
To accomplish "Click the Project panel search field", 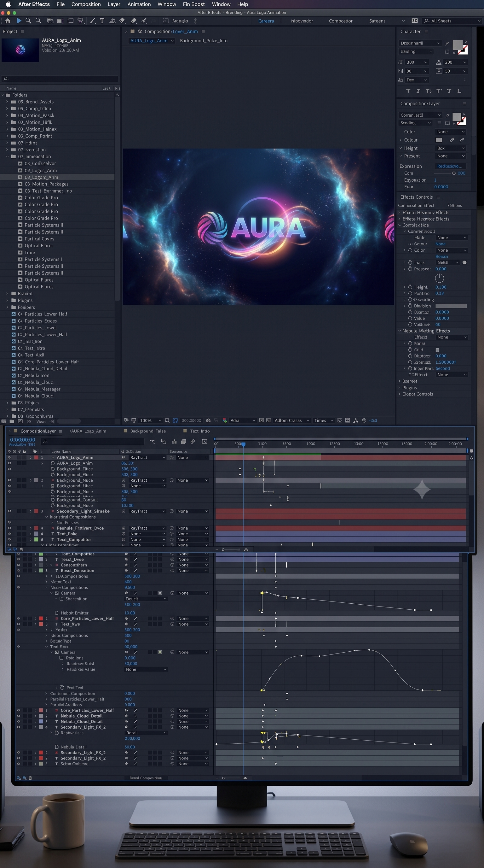I will click(x=60, y=79).
